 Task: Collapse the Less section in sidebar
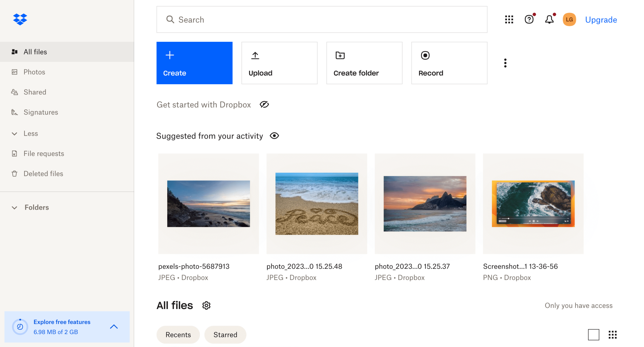[x=31, y=133]
